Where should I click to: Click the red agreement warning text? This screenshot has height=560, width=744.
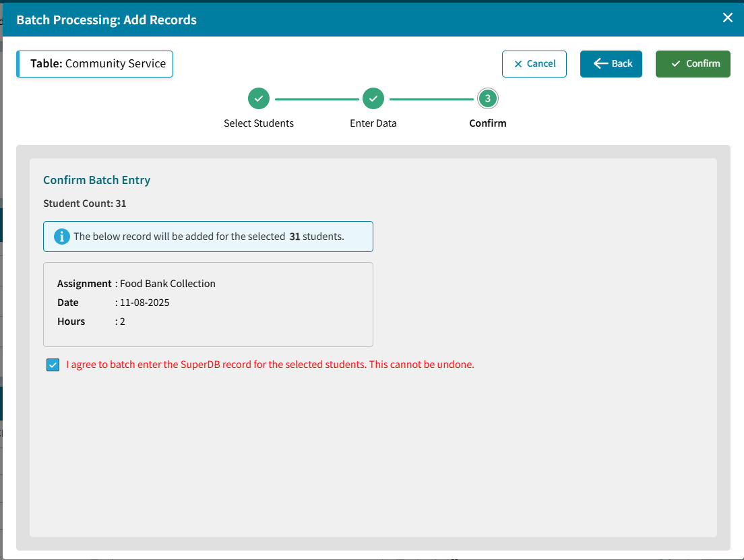click(270, 365)
